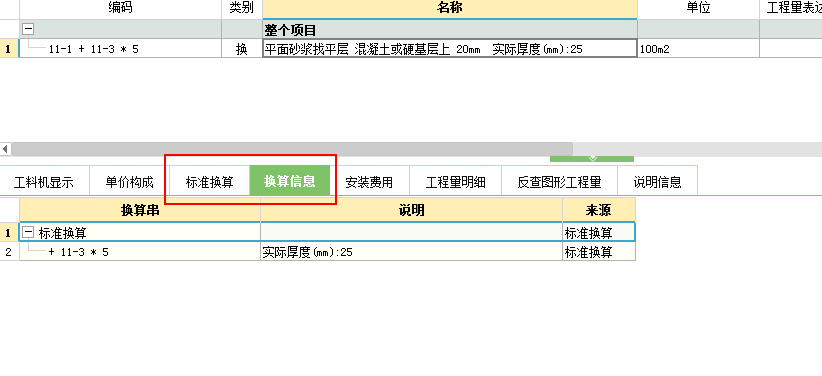Click the horizontal scrollbar thumb
Image resolution: width=822 pixels, height=376 pixels.
pos(292,149)
